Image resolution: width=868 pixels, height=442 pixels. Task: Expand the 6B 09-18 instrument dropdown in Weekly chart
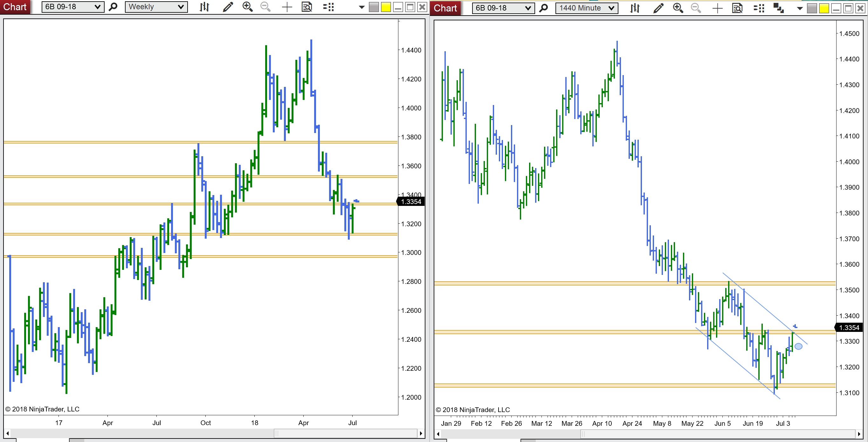(x=73, y=7)
